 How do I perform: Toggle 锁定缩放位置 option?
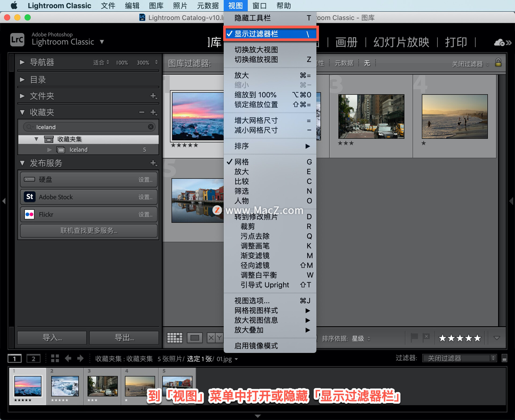tap(270, 104)
